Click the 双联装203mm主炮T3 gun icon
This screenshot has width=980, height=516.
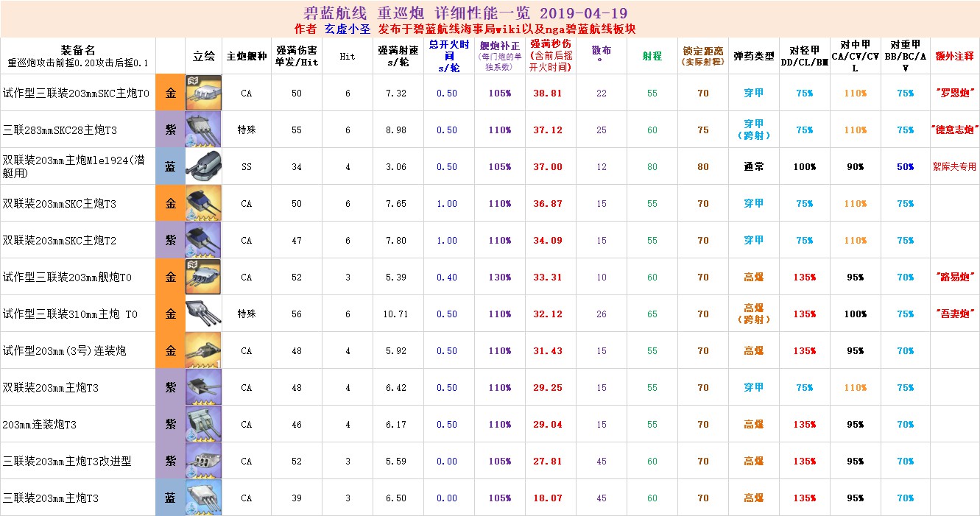203,387
